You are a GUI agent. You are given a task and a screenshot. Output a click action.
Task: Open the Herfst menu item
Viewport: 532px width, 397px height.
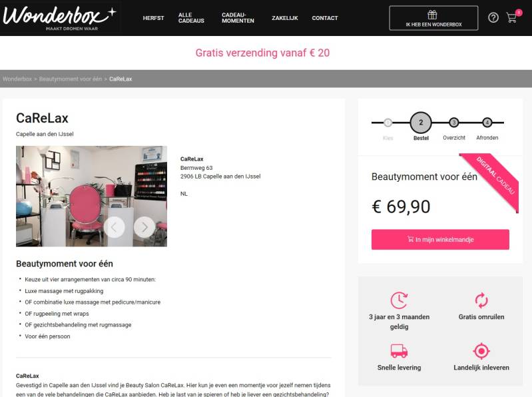(x=153, y=18)
